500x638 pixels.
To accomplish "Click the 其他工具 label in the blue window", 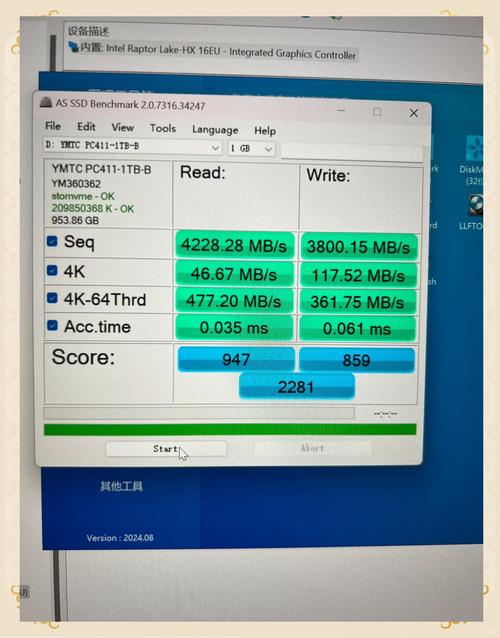I will coord(121,486).
